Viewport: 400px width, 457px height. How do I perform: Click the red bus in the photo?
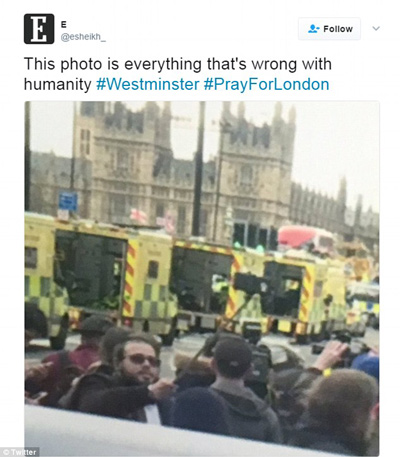pyautogui.click(x=305, y=238)
